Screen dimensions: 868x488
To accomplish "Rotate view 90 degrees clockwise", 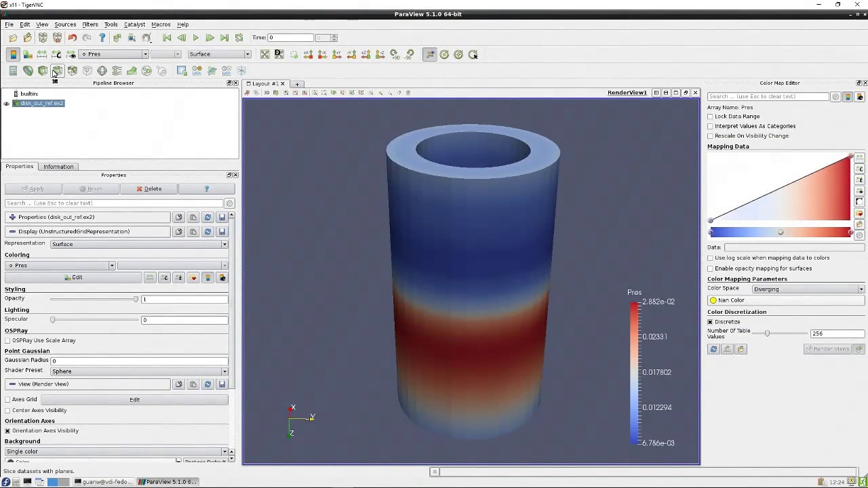I will coord(395,54).
